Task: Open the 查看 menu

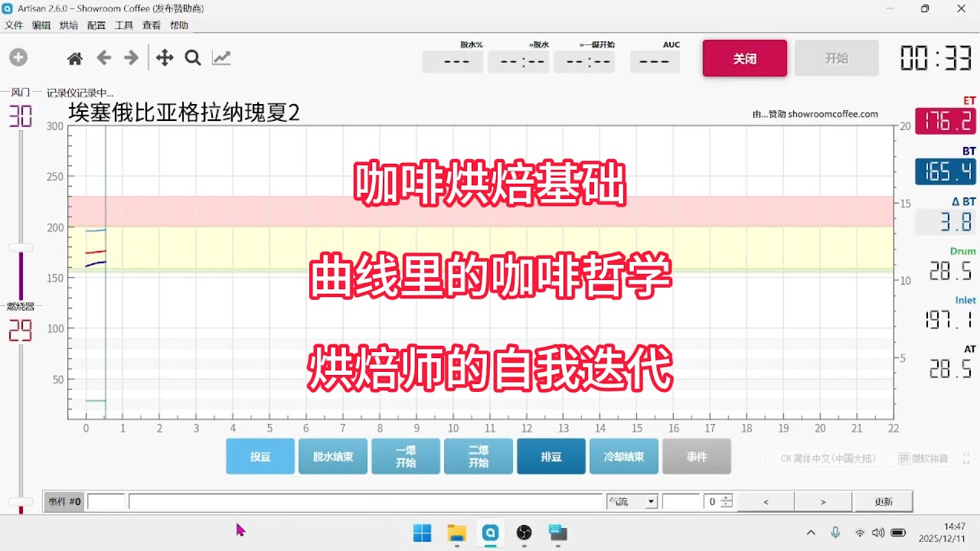Action: (x=152, y=25)
